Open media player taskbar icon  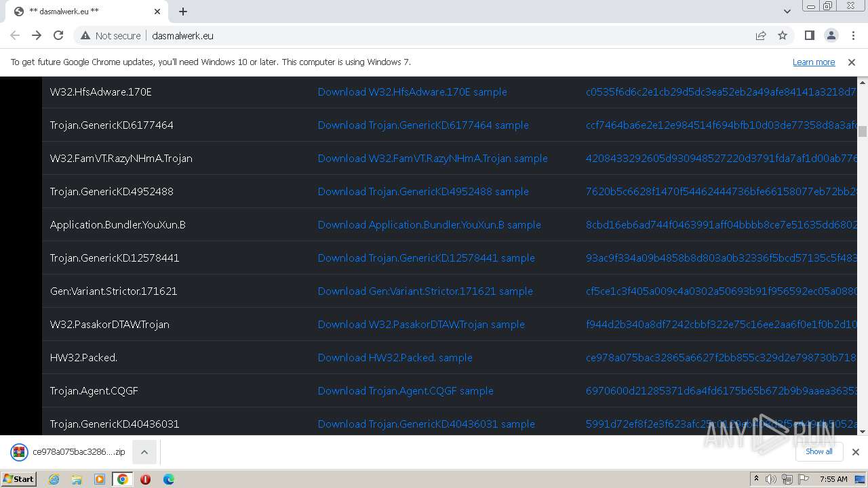tap(100, 479)
